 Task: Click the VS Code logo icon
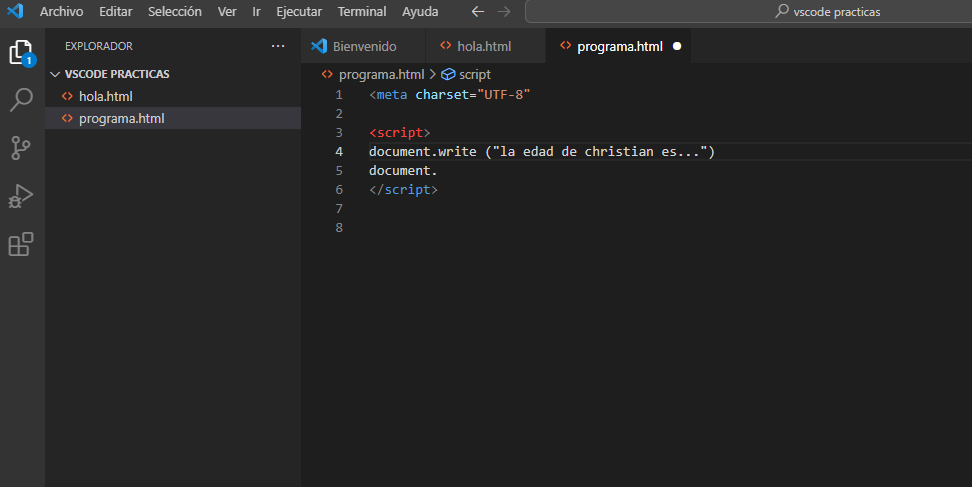point(15,12)
